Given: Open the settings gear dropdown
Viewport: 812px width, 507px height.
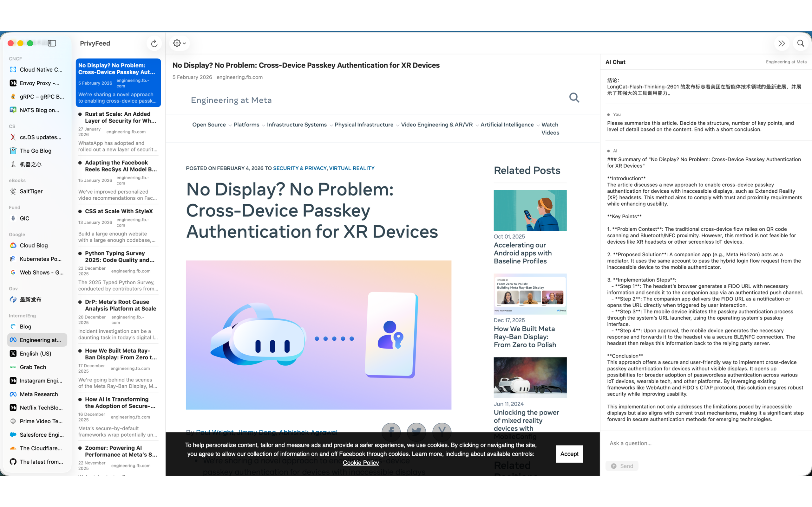Looking at the screenshot, I should point(180,43).
